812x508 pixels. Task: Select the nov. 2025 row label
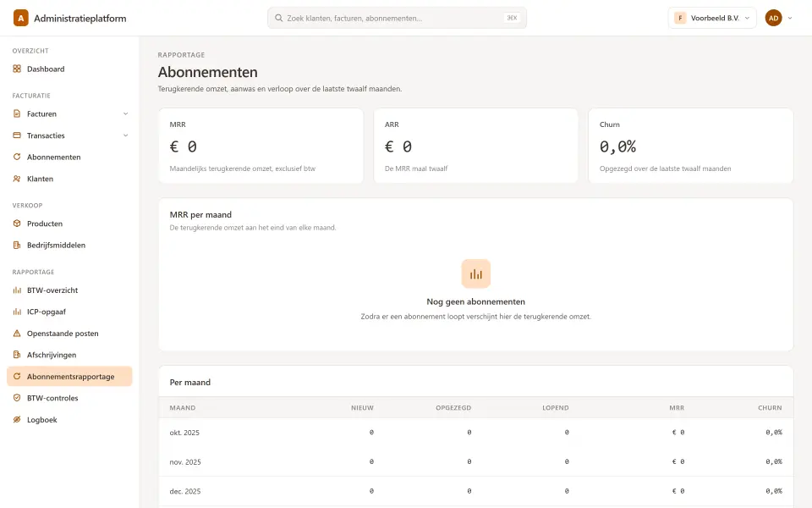point(185,462)
